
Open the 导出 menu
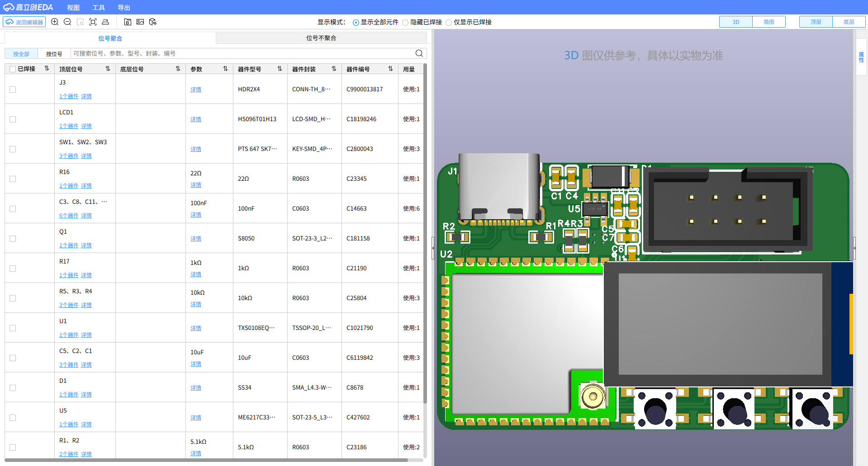point(124,8)
